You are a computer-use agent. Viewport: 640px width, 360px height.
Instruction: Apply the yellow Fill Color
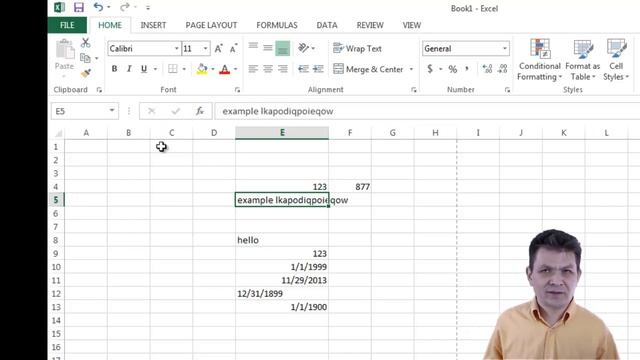[202, 69]
